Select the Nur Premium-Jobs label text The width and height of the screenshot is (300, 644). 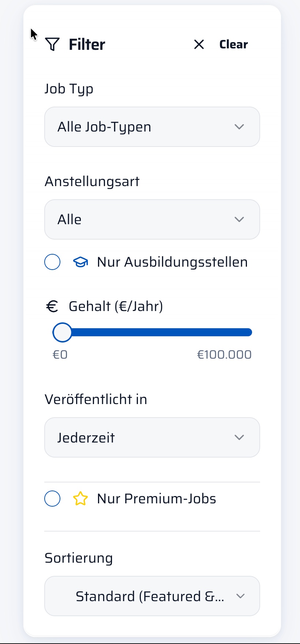(x=157, y=499)
